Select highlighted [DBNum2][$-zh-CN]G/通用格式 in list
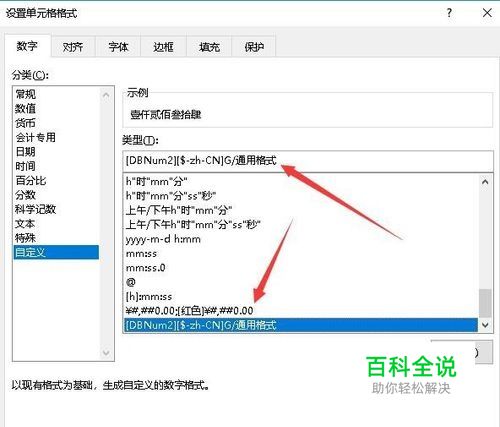The image size is (500, 427). (x=300, y=325)
